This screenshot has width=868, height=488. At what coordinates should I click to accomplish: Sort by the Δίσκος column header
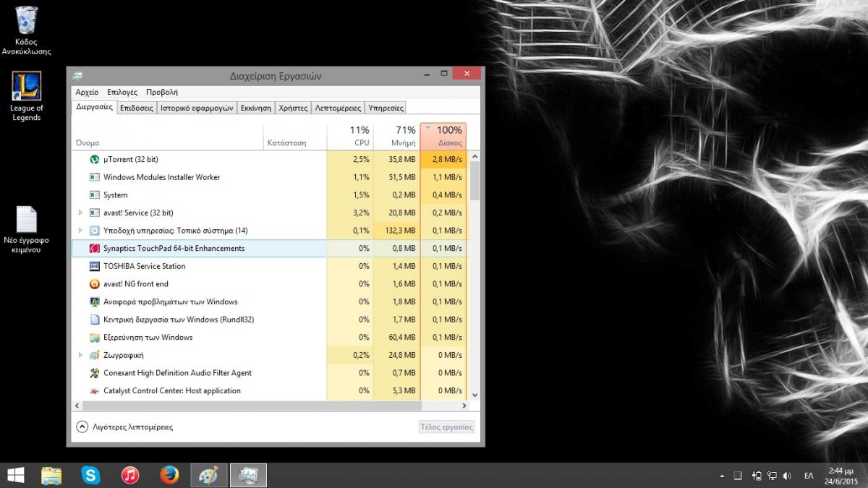[443, 136]
